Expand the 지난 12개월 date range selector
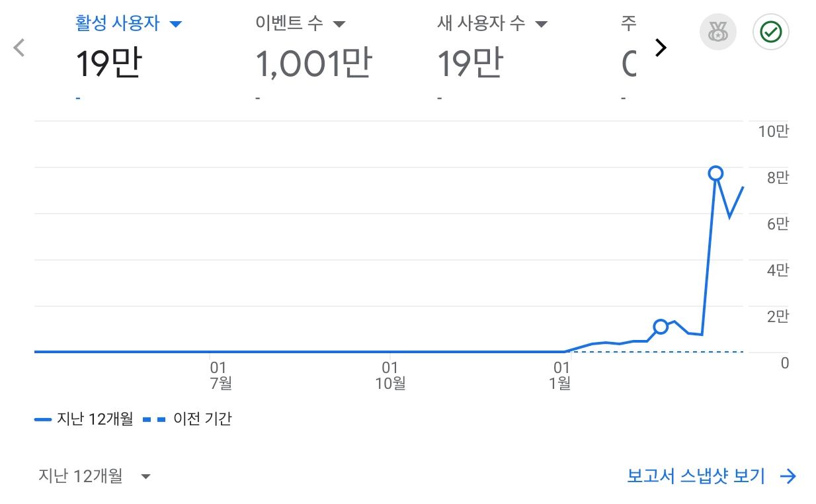This screenshot has width=816, height=504. click(x=94, y=476)
